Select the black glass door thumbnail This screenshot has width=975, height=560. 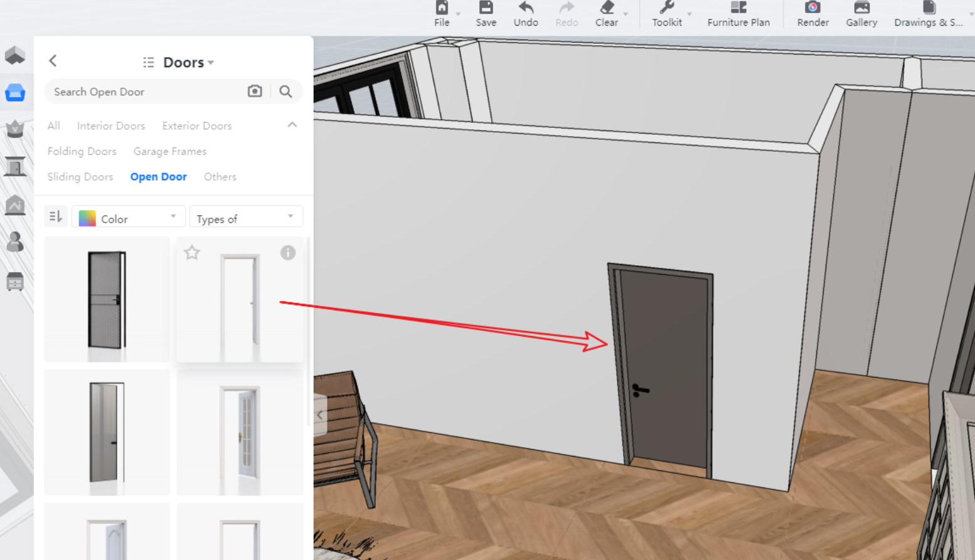[107, 300]
